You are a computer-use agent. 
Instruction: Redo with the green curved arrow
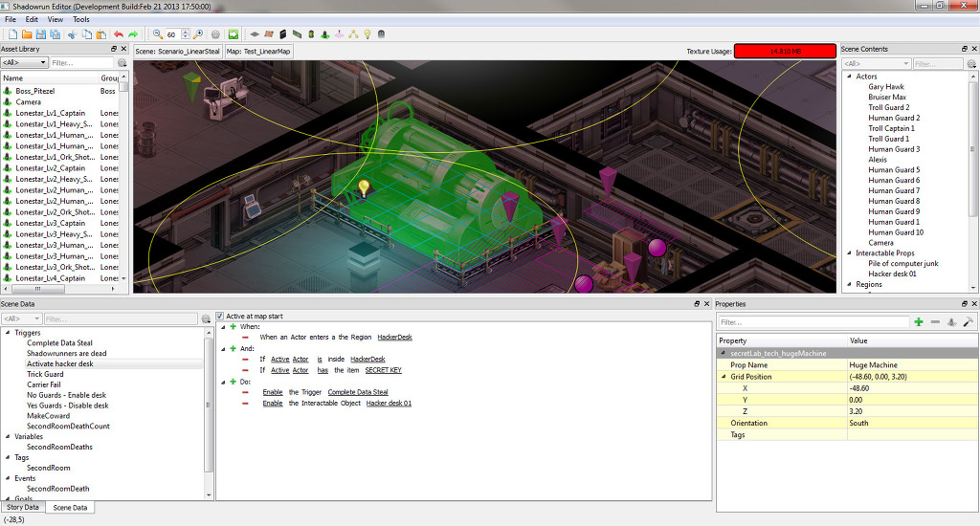[132, 34]
